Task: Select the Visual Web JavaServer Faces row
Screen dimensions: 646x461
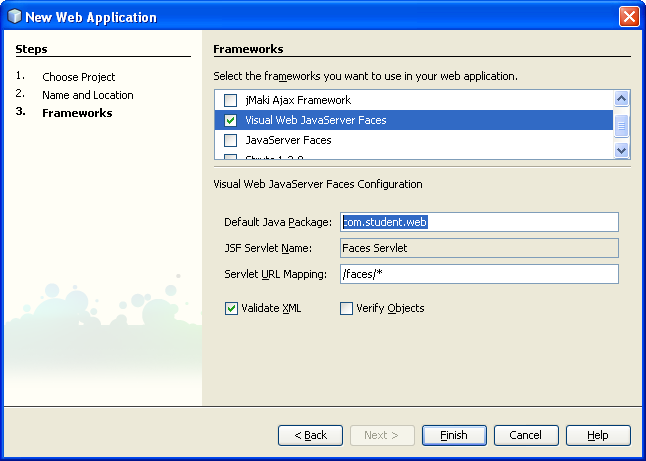Action: click(x=414, y=120)
